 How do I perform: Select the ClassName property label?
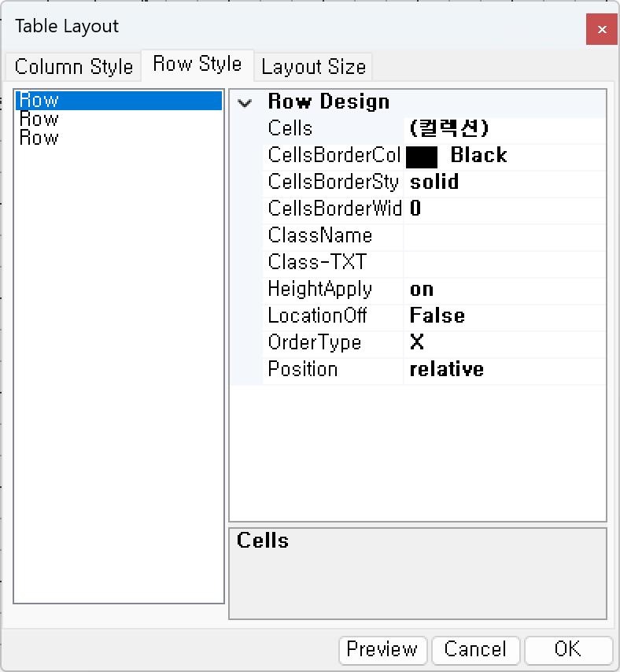coord(320,235)
